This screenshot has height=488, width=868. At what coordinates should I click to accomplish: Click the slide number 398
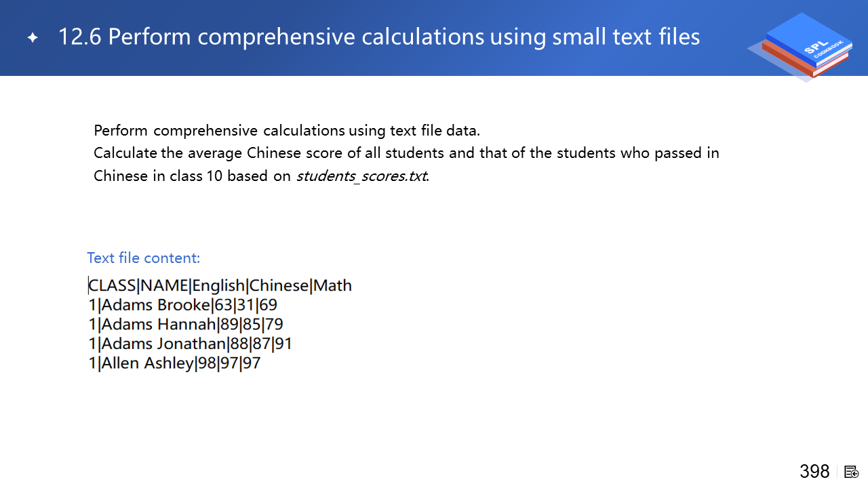pos(814,472)
